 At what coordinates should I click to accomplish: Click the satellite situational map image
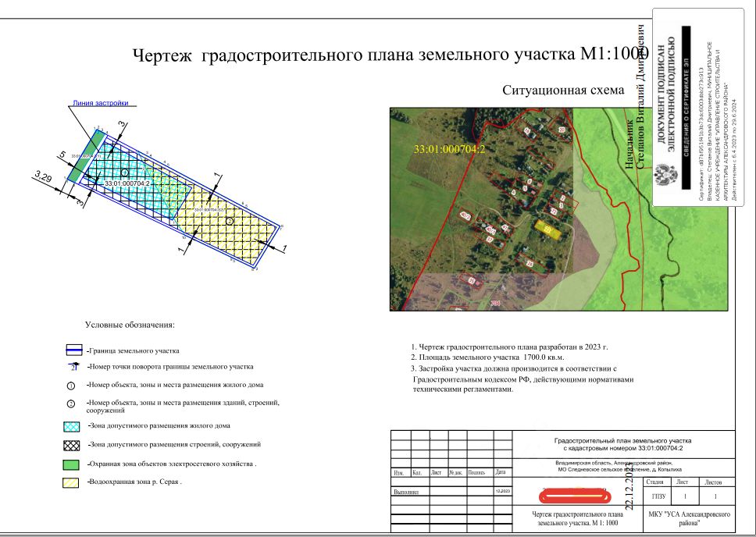[559, 209]
